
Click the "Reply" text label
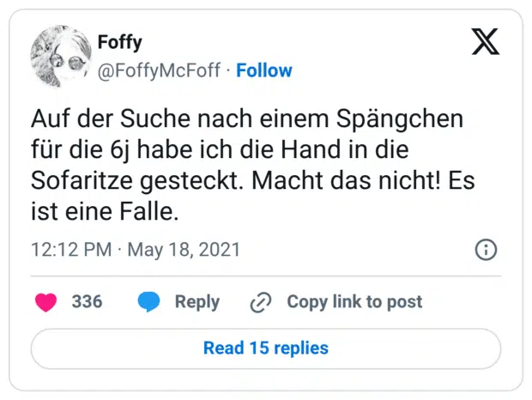pos(197,302)
